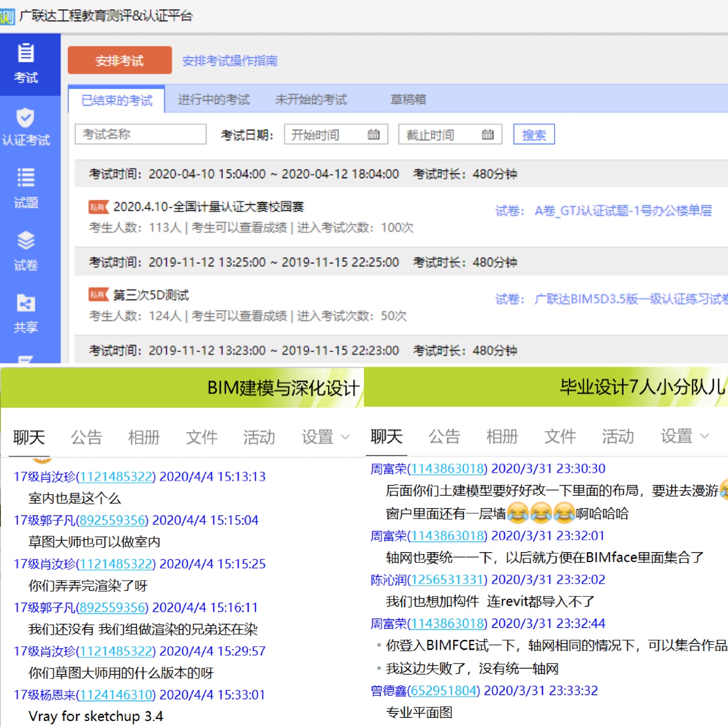Open calendar icon in 开始时间 field
This screenshot has width=728, height=727.
[x=373, y=135]
